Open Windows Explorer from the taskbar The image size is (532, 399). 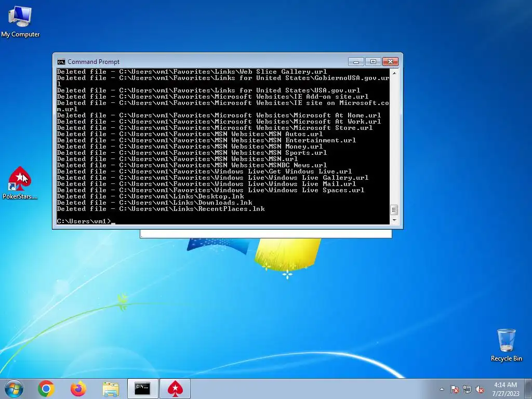coord(111,389)
